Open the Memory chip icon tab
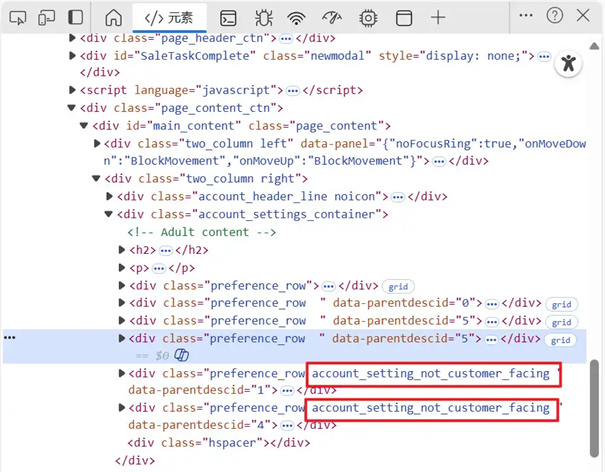605x472 pixels. [368, 18]
